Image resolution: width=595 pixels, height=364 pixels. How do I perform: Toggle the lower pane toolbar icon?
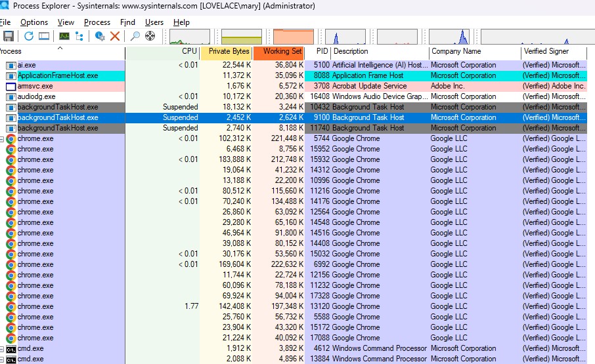(x=44, y=36)
